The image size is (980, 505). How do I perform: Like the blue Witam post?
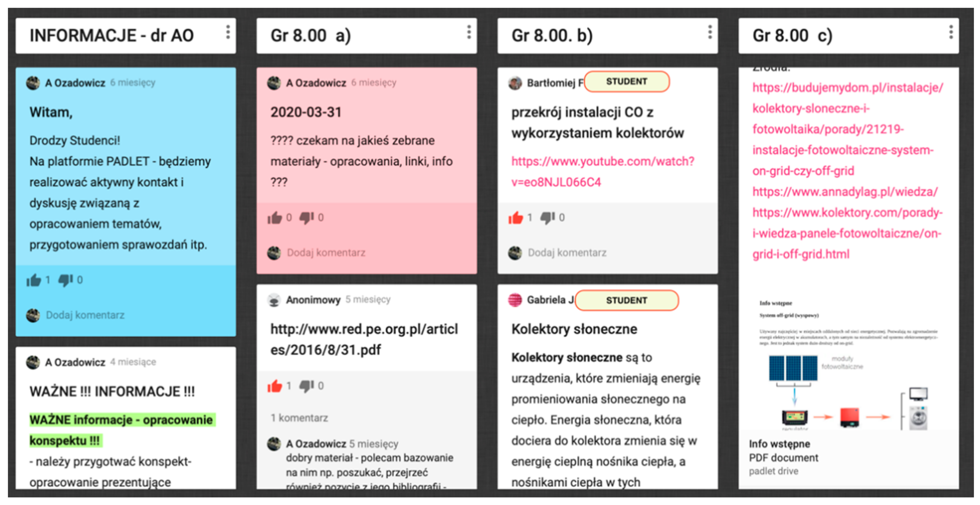[x=34, y=280]
